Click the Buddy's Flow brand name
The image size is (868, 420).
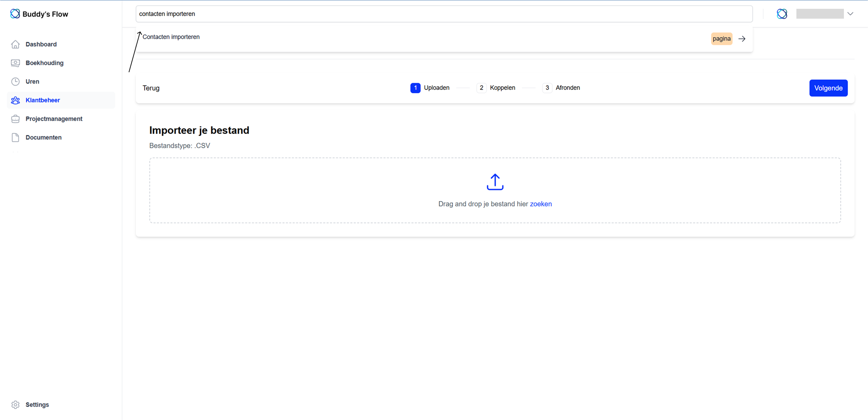pos(45,14)
